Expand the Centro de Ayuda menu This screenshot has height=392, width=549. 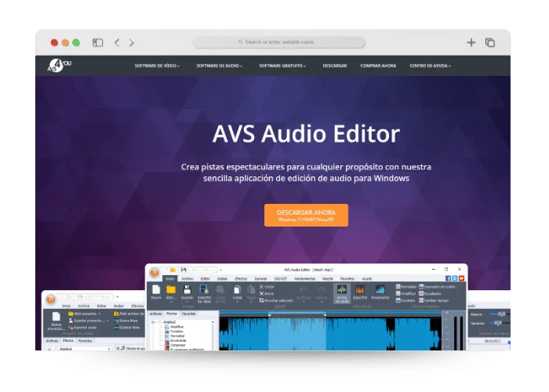(x=431, y=66)
